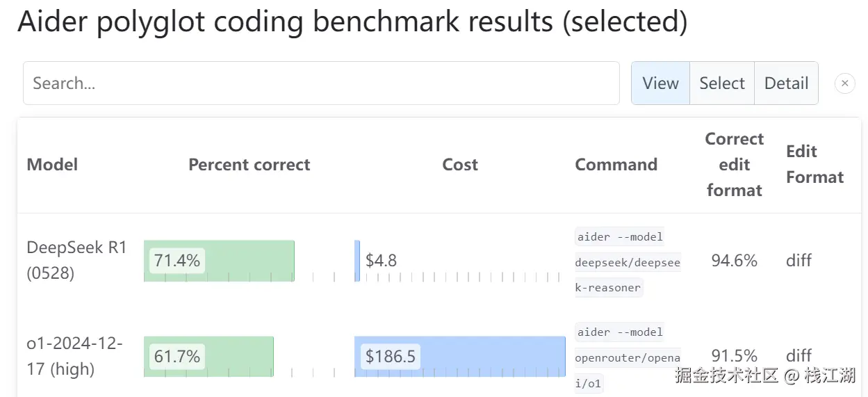This screenshot has width=868, height=397.
Task: Switch to View mode
Action: [660, 83]
